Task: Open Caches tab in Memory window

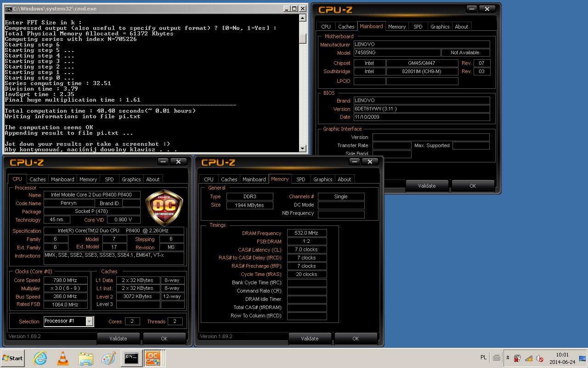Action: pos(229,179)
